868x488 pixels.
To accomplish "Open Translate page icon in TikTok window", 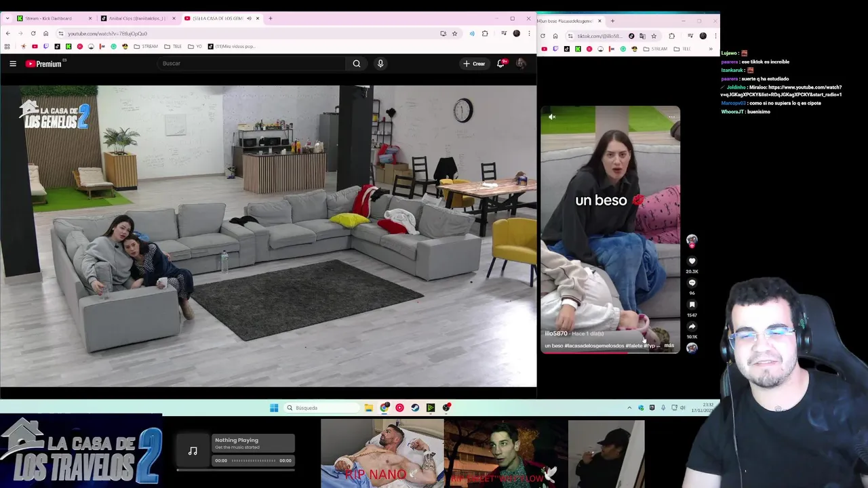I will [x=642, y=36].
